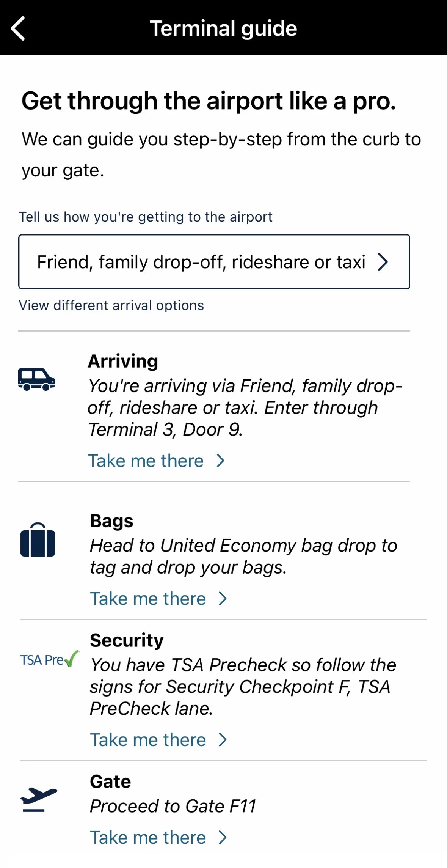Screen dimensions: 447x868
Task: Open View different arrival options
Action: click(111, 305)
